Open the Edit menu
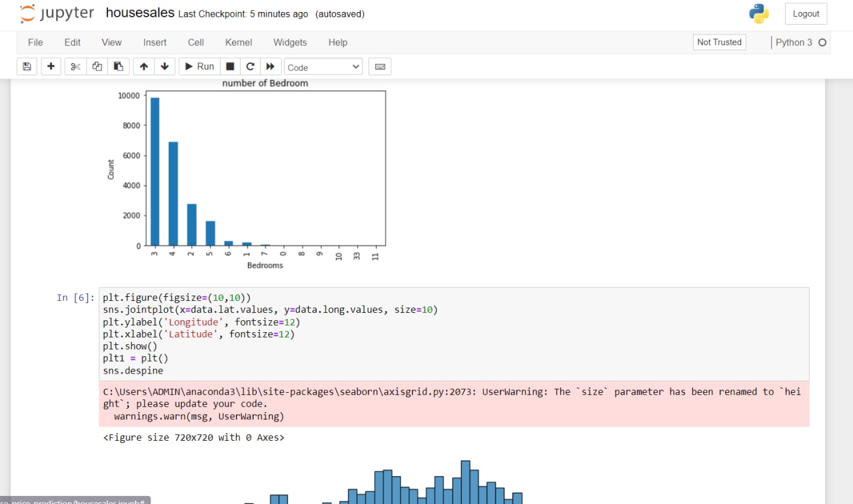This screenshot has width=853, height=504. [x=73, y=43]
